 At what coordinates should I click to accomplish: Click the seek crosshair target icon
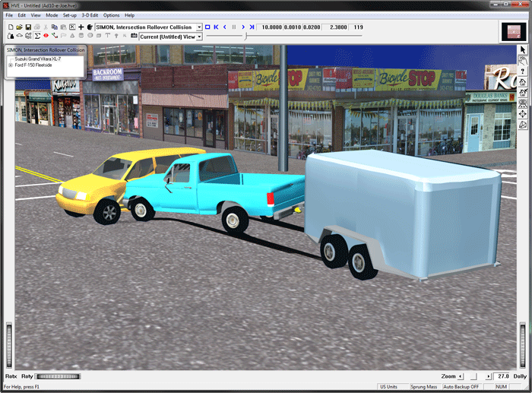[523, 113]
